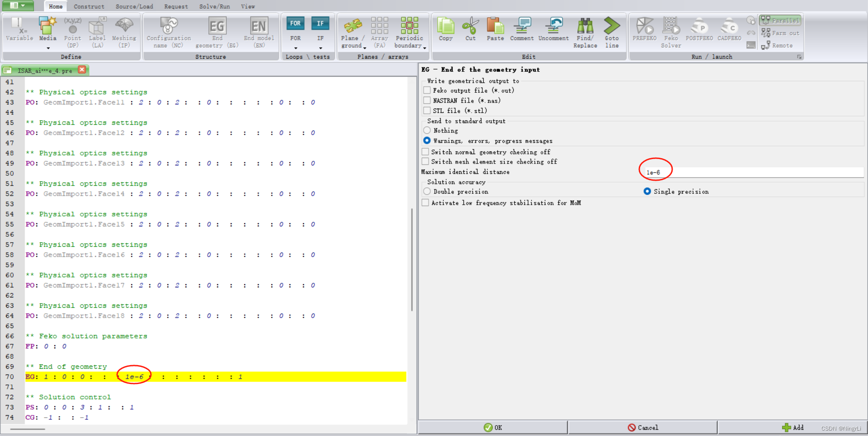Click the Farm out option

click(x=780, y=33)
